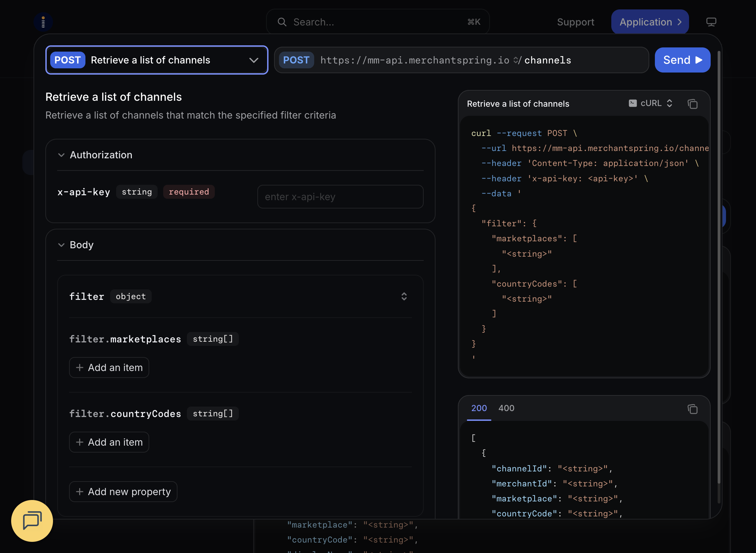This screenshot has height=553, width=756.
Task: Collapse the Body section
Action: click(61, 245)
